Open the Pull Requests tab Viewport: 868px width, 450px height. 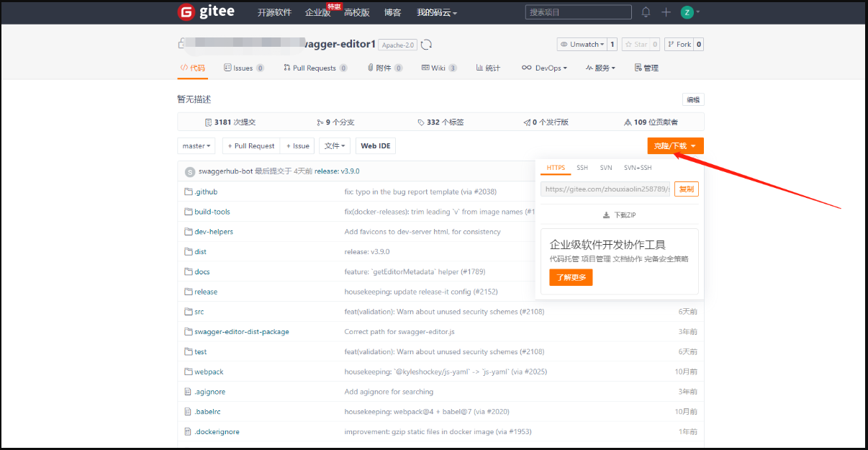[x=315, y=68]
